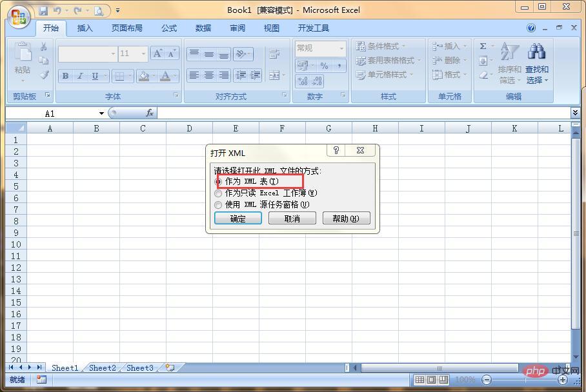Switch to the 开发工具 ribbon tab
The width and height of the screenshot is (586, 392).
pyautogui.click(x=314, y=28)
